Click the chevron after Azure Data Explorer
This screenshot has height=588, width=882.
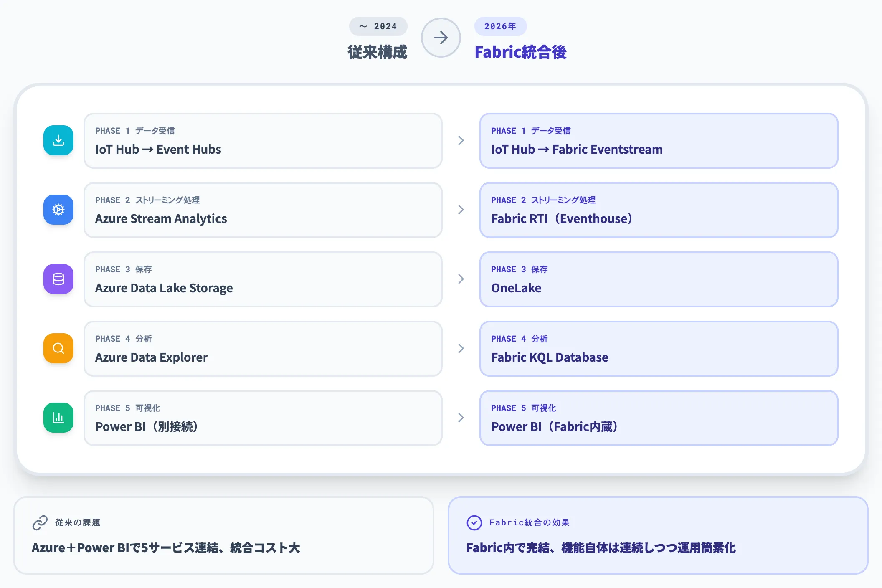(x=461, y=348)
